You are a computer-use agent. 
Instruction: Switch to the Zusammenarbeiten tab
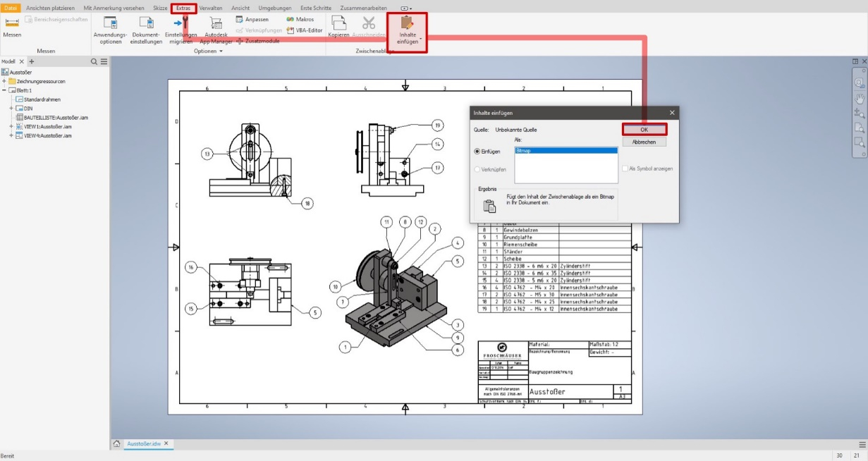[365, 8]
